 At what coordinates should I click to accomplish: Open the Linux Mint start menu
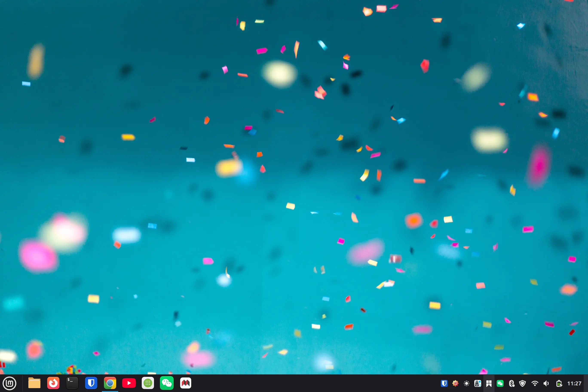coord(9,383)
